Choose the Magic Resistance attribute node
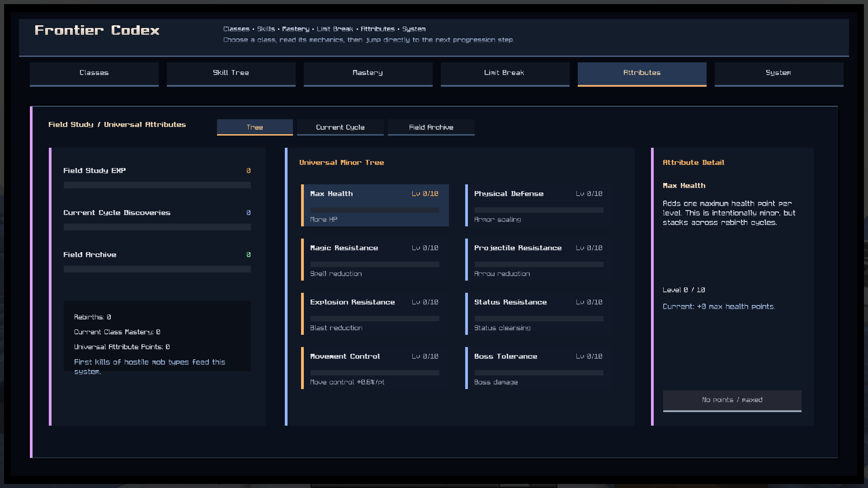868x488 pixels. pyautogui.click(x=375, y=259)
